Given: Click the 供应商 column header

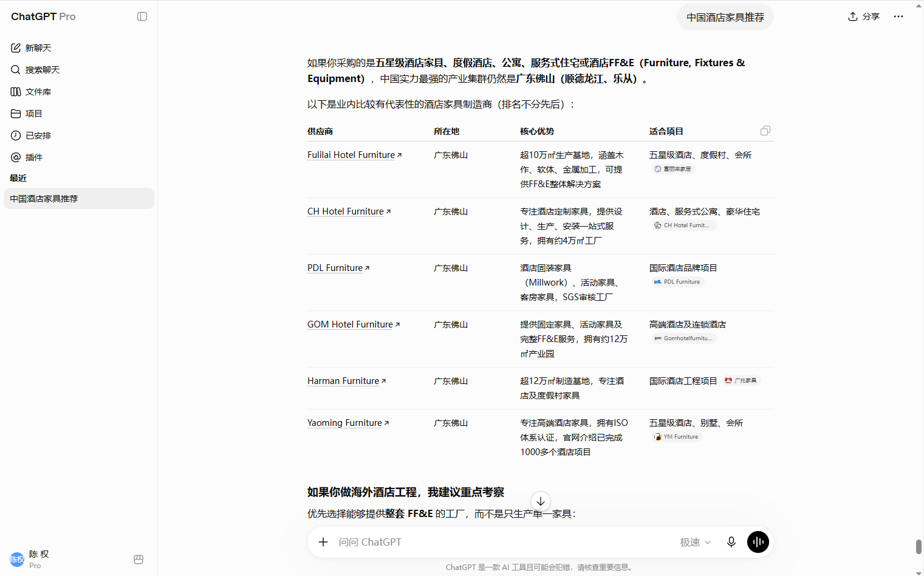Looking at the screenshot, I should 320,131.
